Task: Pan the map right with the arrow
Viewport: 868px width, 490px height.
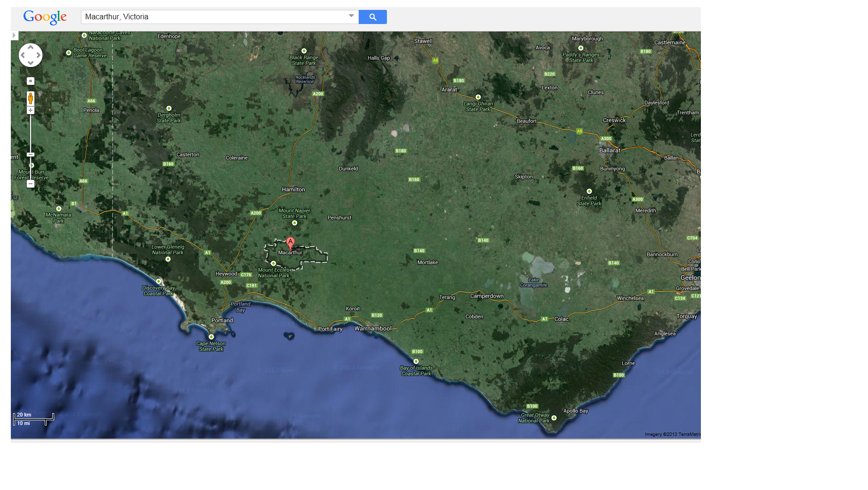Action: 39,55
